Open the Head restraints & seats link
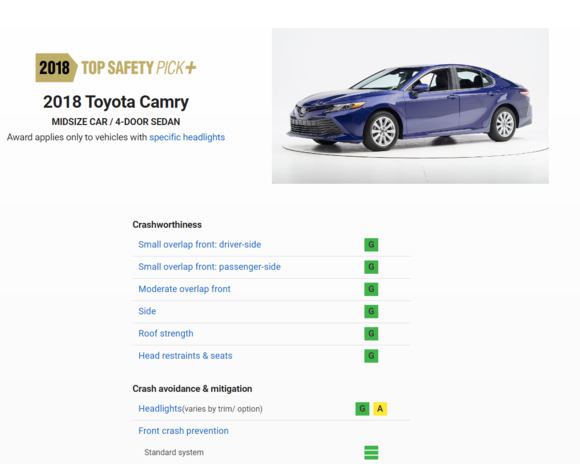 185,356
